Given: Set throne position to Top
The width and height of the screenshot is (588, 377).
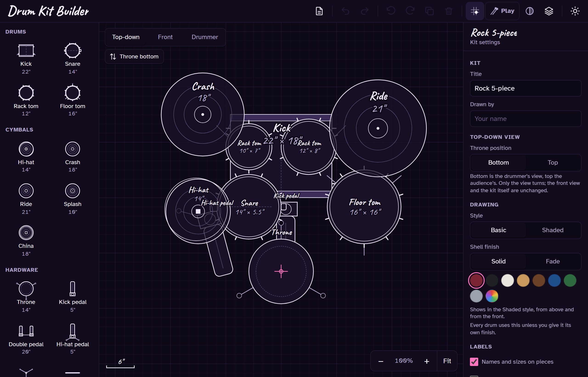Looking at the screenshot, I should point(553,163).
